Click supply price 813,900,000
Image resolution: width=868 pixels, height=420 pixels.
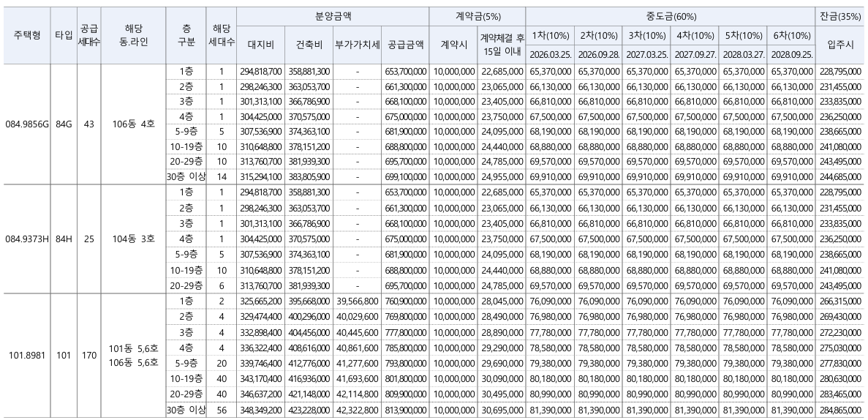(404, 410)
